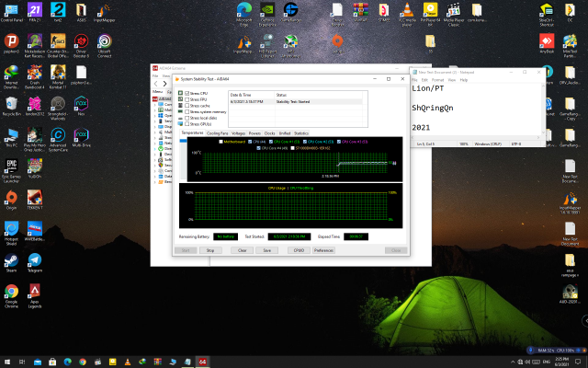Open the Steam desktop shortcut

(12, 260)
